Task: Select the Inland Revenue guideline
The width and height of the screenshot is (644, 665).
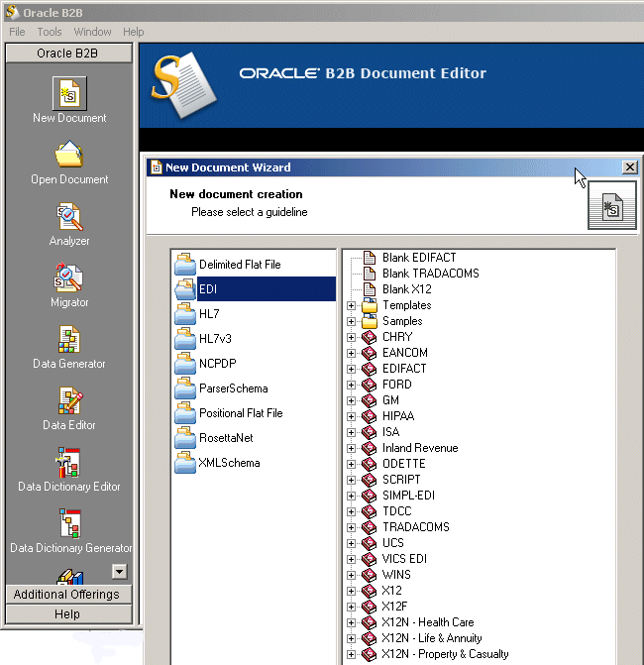Action: [x=420, y=448]
